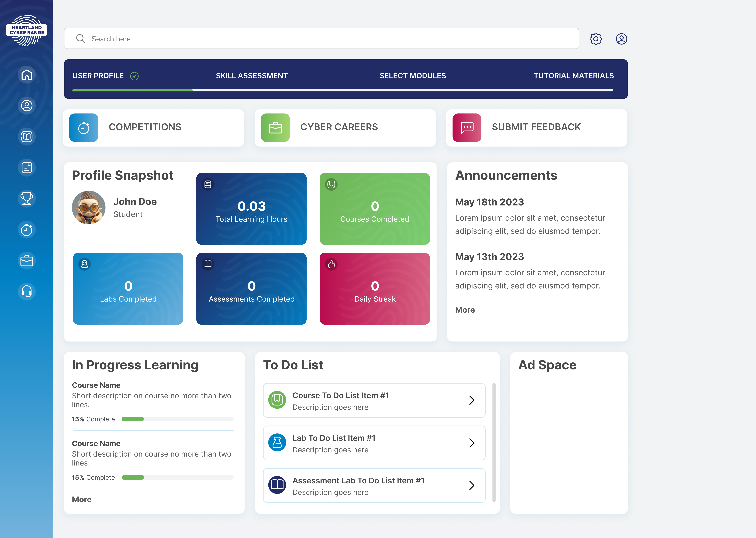Select the SKILL ASSESSMENT step tab
The image size is (756, 538).
tap(252, 76)
